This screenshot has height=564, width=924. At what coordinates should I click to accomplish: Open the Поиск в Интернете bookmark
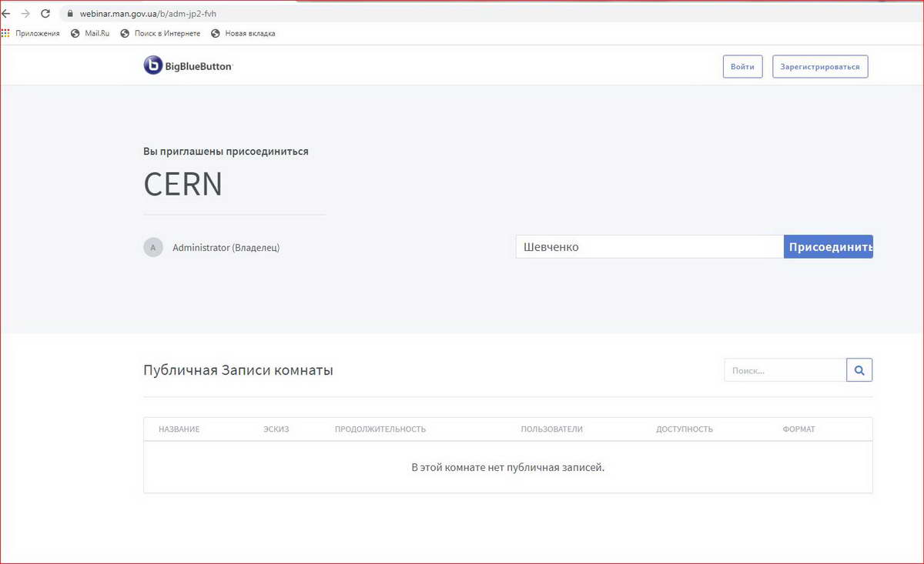[x=160, y=33]
